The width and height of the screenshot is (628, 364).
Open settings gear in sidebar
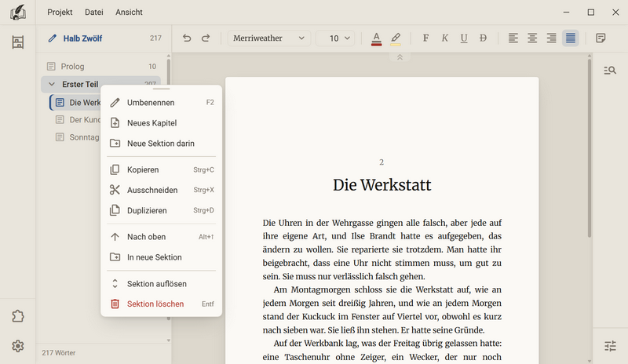(x=17, y=346)
